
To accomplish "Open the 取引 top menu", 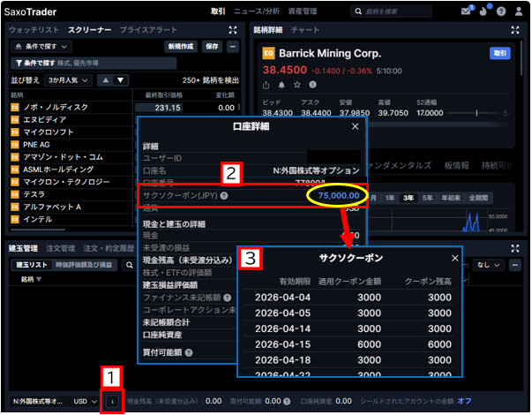I will 218,11.
